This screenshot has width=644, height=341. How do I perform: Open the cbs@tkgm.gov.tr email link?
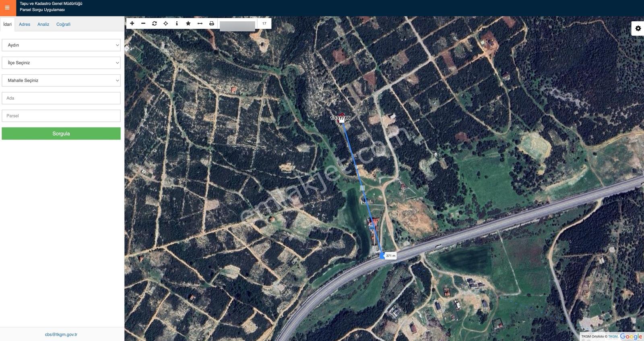61,335
